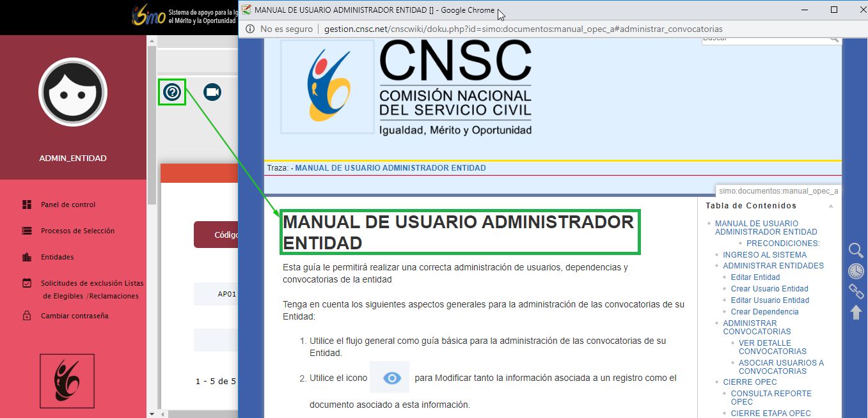The height and width of the screenshot is (418, 868).
Task: Select Cambiar contraseña option
Action: (74, 316)
